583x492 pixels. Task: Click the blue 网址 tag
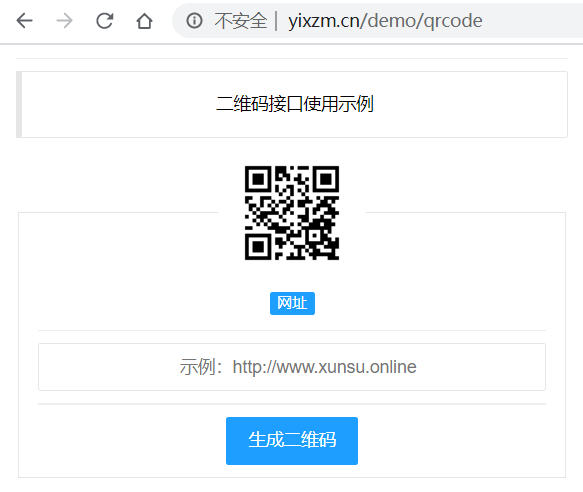tap(292, 303)
